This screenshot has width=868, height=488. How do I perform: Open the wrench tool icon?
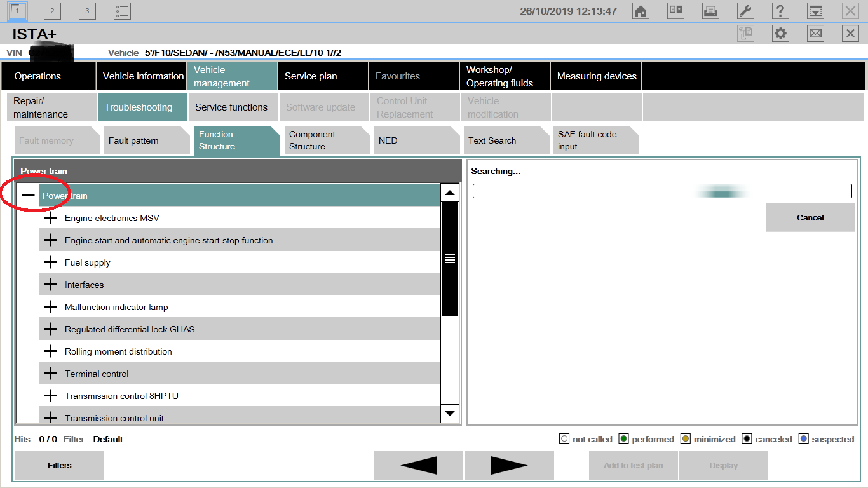tap(745, 11)
